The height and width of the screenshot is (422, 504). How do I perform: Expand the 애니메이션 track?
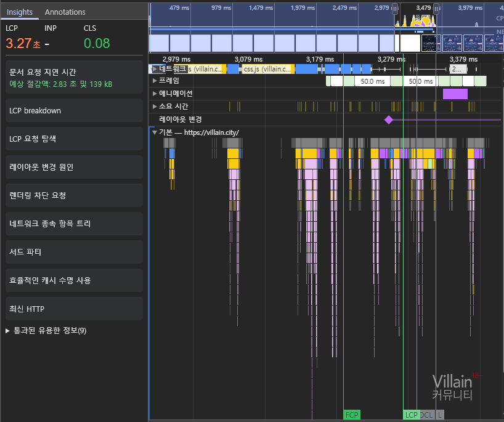coord(155,94)
